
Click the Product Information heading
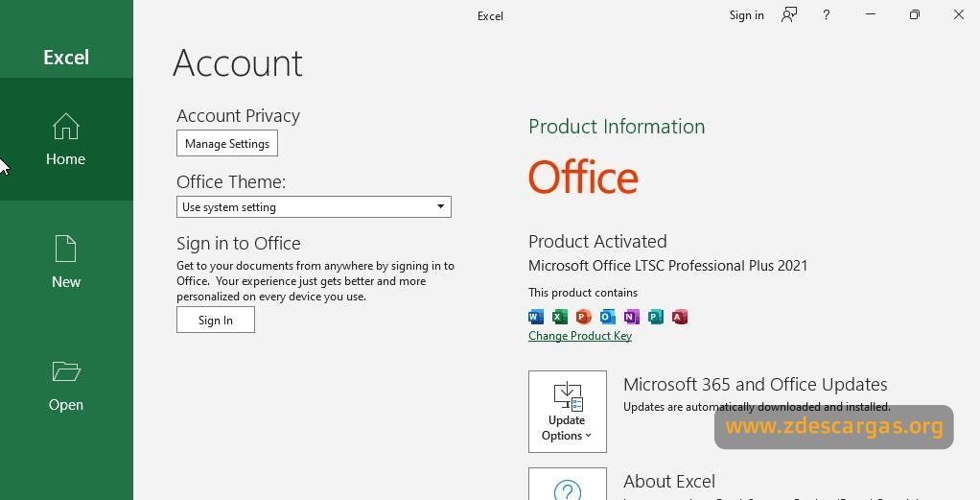[x=617, y=127]
